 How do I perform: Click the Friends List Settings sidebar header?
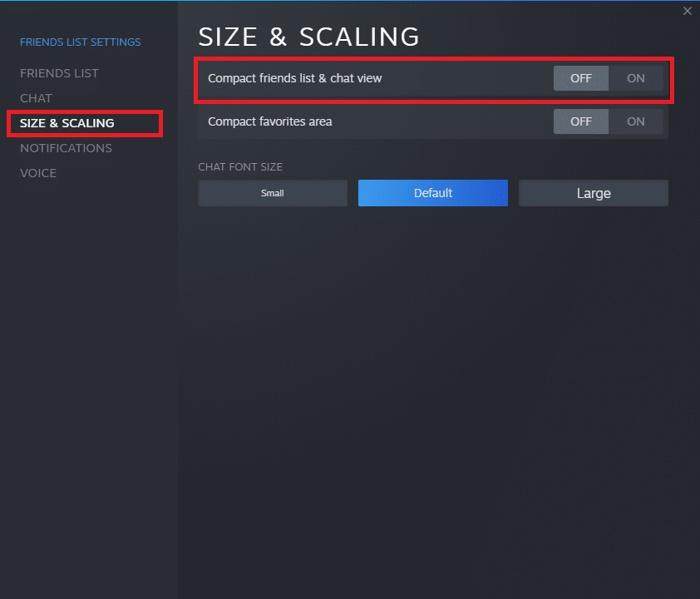[81, 42]
